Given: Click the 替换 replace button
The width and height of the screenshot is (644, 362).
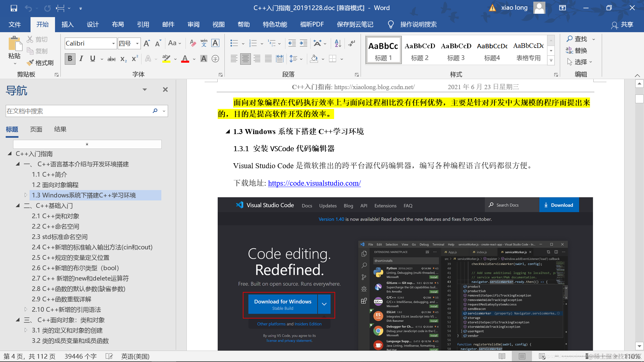Looking at the screenshot, I should coord(577,51).
